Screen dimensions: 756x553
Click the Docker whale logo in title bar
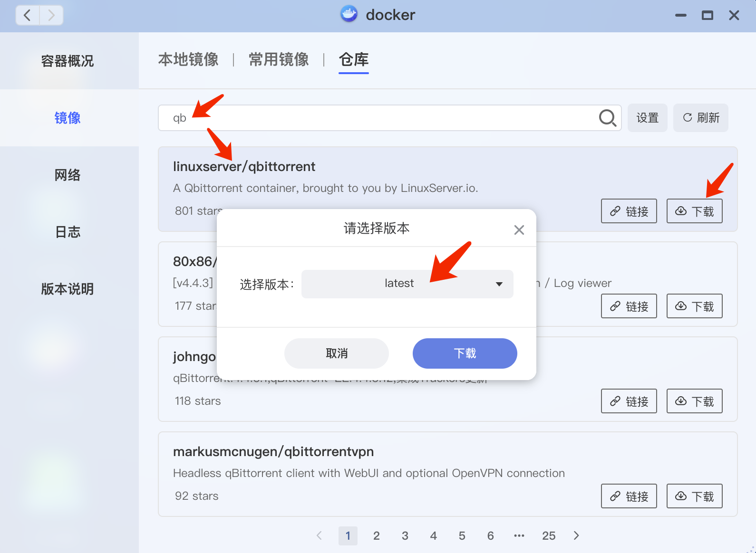point(349,14)
